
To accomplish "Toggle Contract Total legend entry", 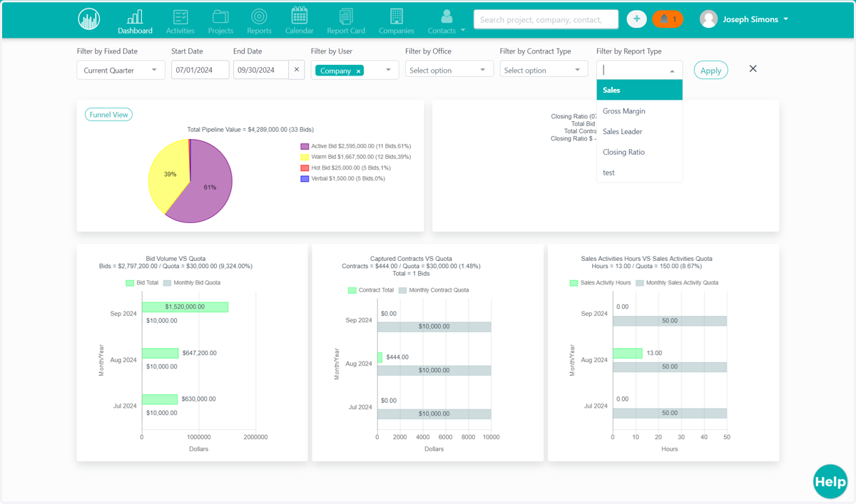I will click(370, 290).
